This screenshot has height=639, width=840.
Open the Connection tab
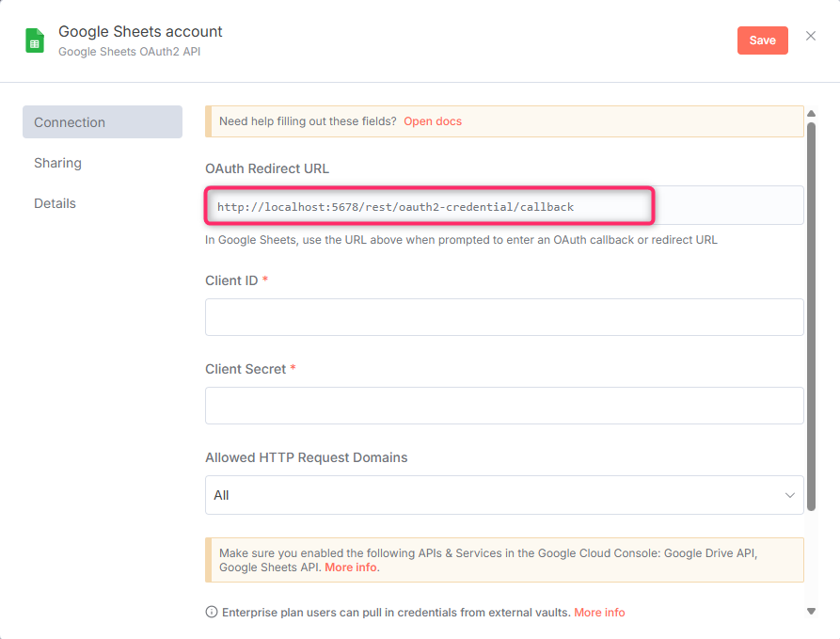103,121
